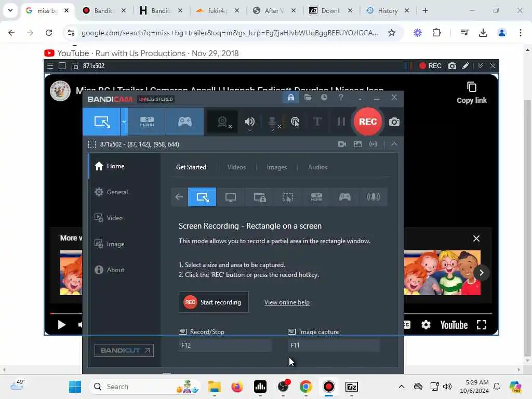Image resolution: width=532 pixels, height=399 pixels.
Task: Select HDMI device mode in mode selector
Action: click(x=316, y=197)
